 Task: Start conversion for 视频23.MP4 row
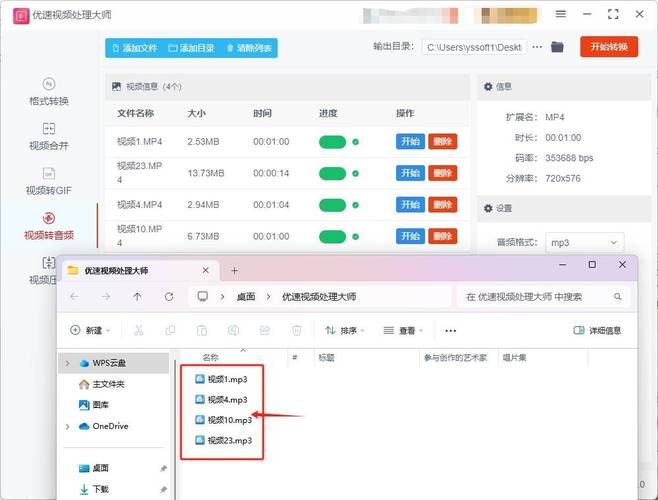tap(410, 173)
